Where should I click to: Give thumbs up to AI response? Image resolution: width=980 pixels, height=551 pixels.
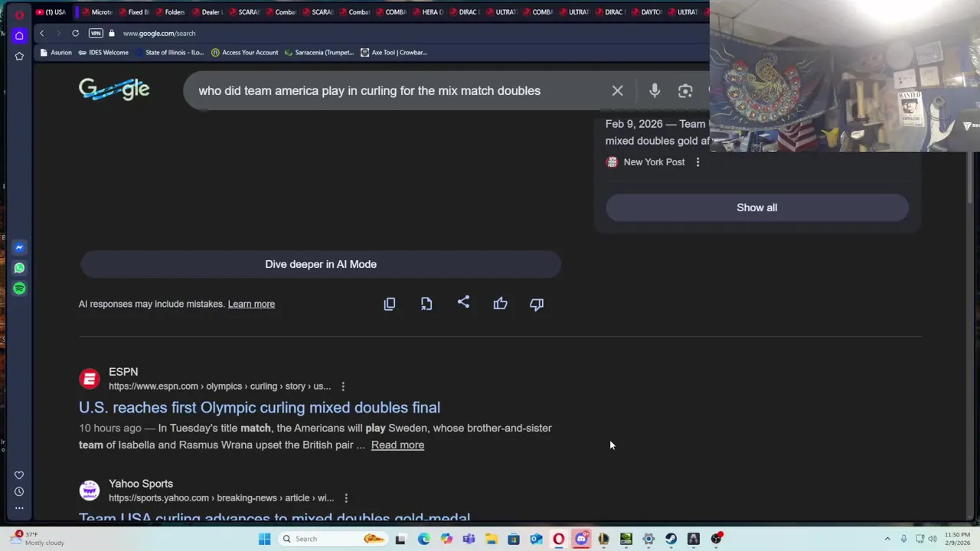pos(500,304)
